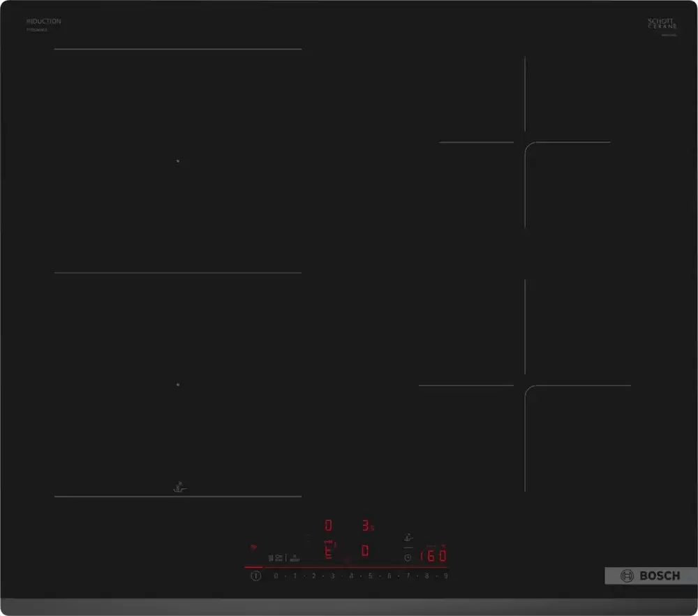Tap the frying sensor pan marking on cooking surface

point(179,487)
